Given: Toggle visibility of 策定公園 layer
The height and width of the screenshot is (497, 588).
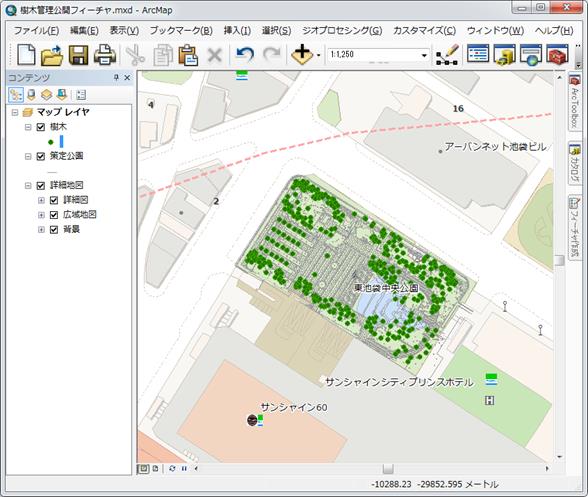Looking at the screenshot, I should click(40, 156).
